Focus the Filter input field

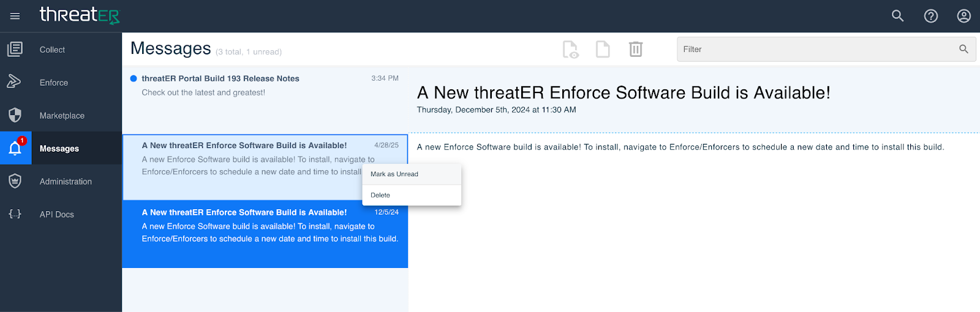[827, 49]
